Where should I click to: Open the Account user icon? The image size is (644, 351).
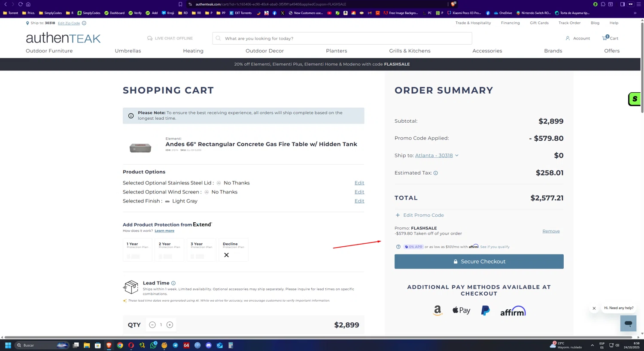pos(568,38)
